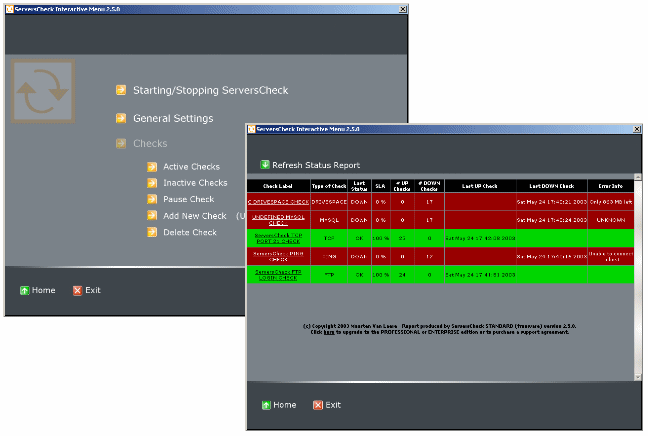Click the green Home icon in the status report window
Viewport: 648px width, 436px height.
click(x=267, y=405)
